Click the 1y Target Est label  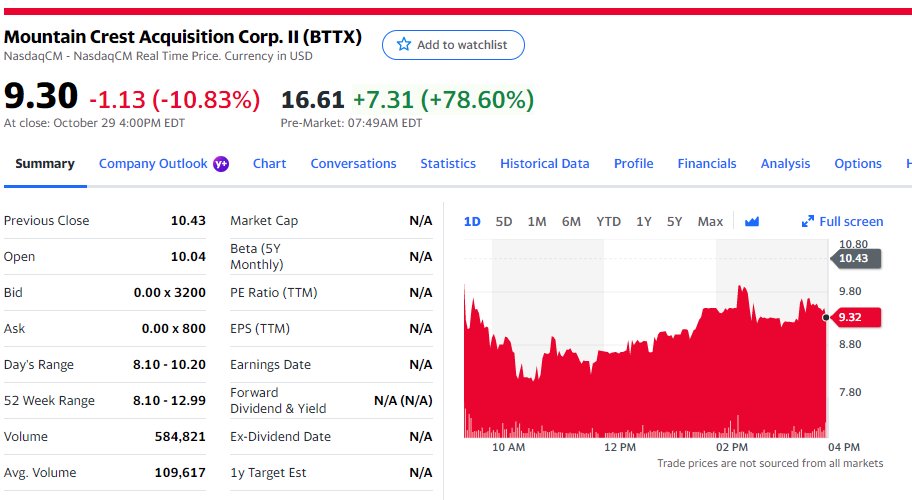click(x=268, y=473)
